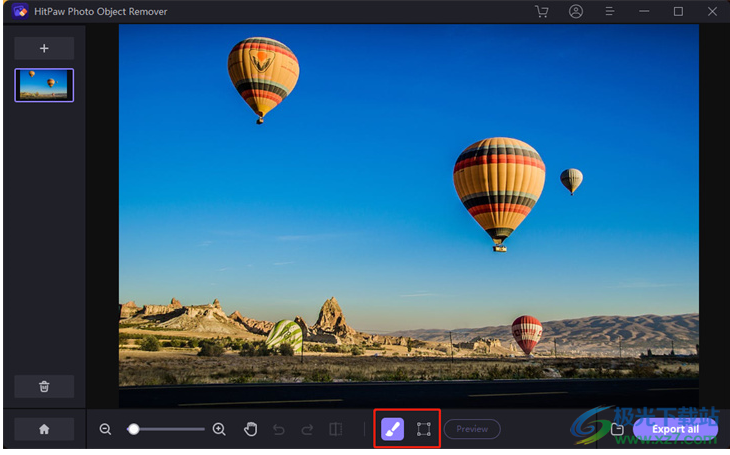Image resolution: width=730 pixels, height=455 pixels.
Task: Select the balloon photo thumbnail
Action: 44,85
